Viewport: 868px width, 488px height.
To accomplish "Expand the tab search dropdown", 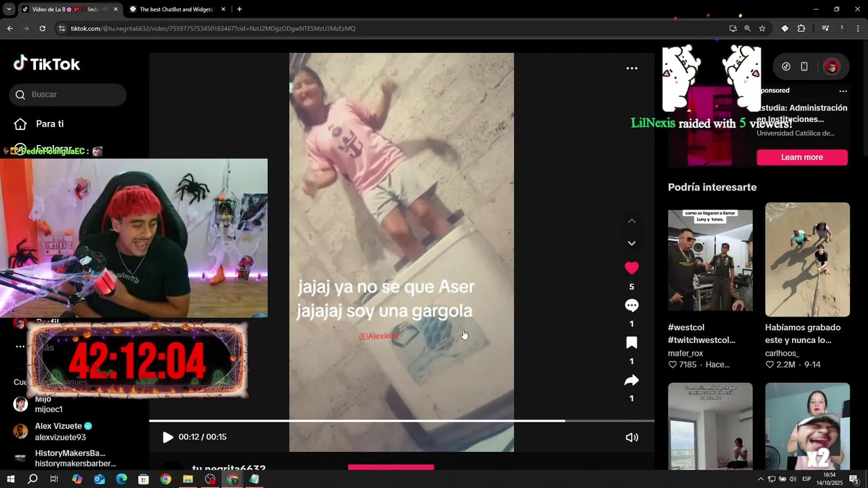I will (9, 9).
